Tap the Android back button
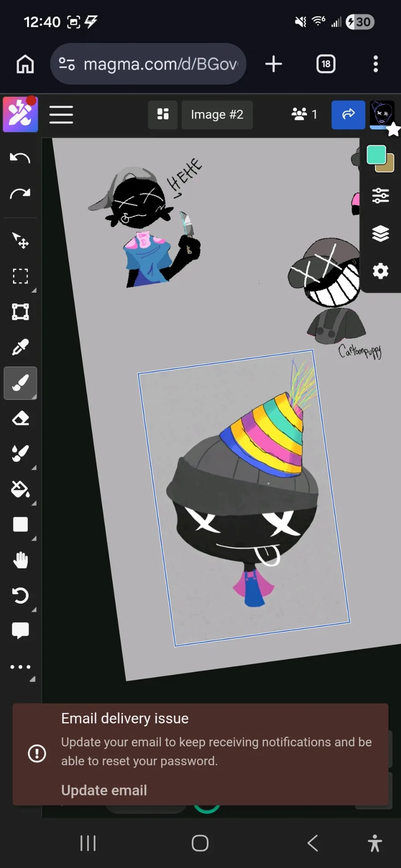This screenshot has width=401, height=868. click(x=313, y=843)
